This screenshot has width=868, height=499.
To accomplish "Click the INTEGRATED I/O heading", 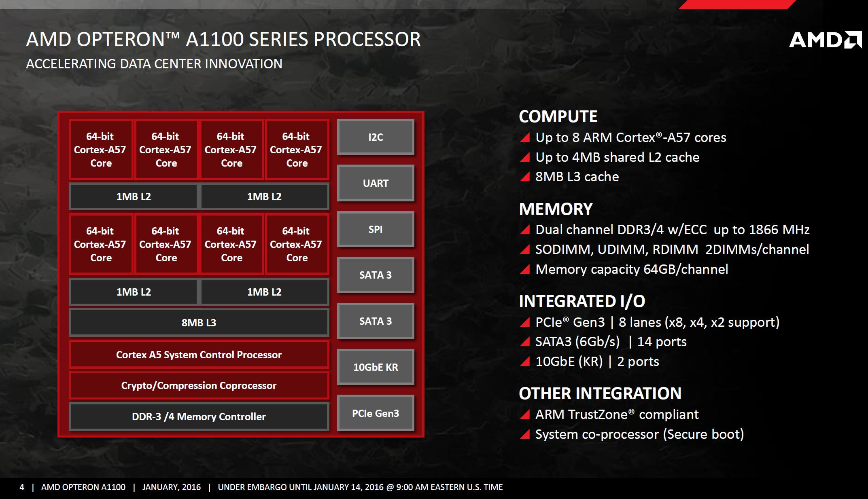I will point(582,301).
